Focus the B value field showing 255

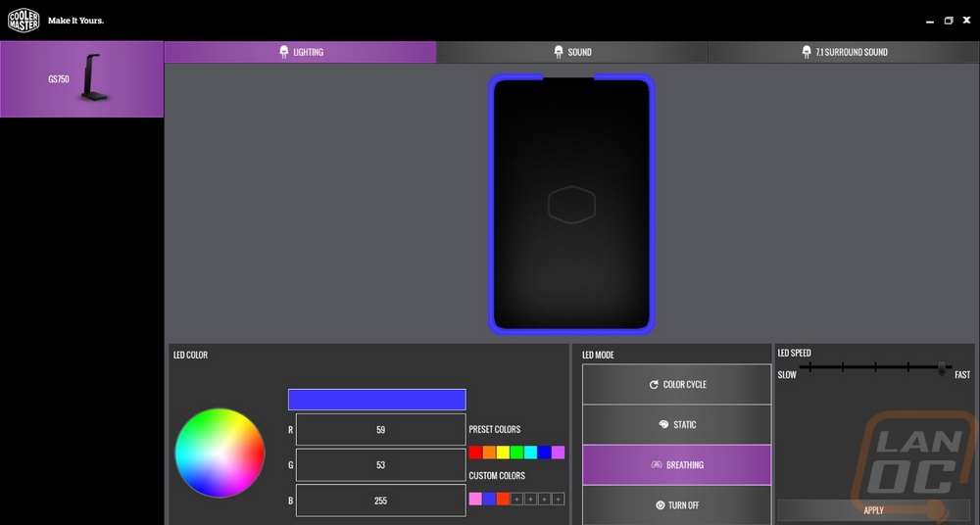pos(380,501)
